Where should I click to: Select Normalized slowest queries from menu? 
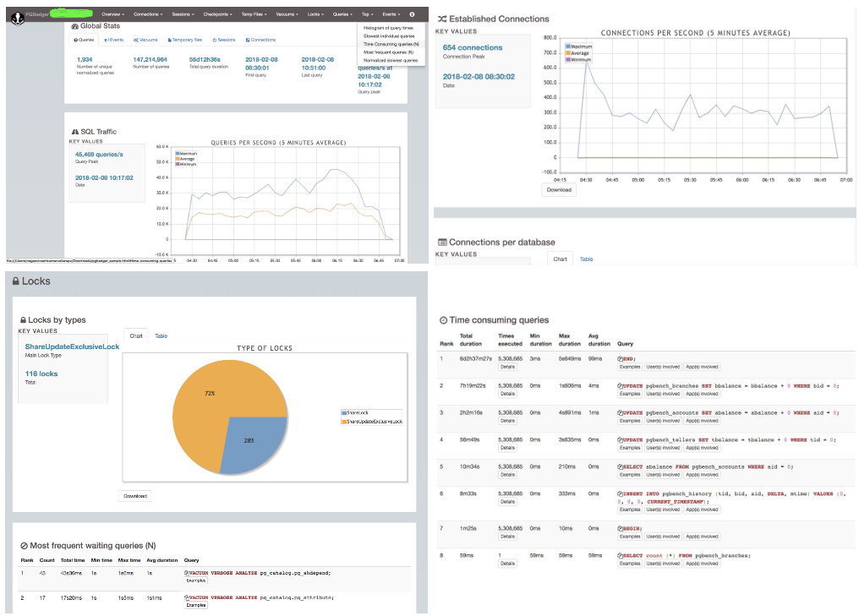pyautogui.click(x=390, y=61)
